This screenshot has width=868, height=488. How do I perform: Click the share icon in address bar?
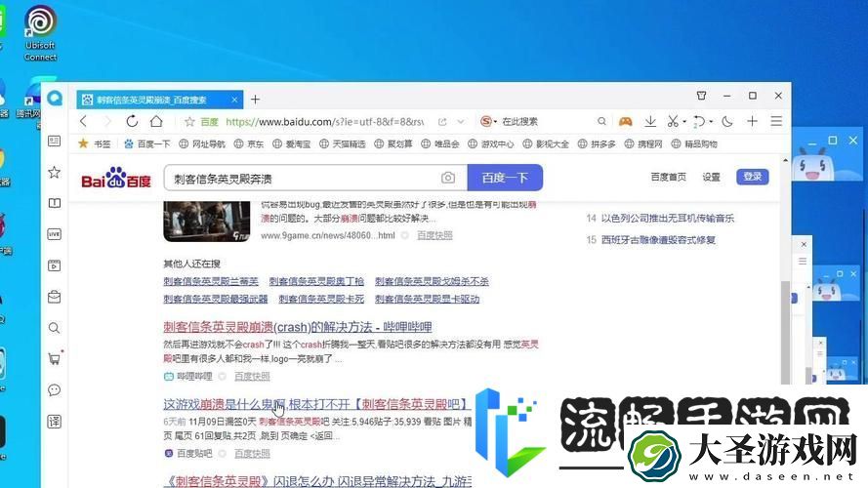click(442, 122)
